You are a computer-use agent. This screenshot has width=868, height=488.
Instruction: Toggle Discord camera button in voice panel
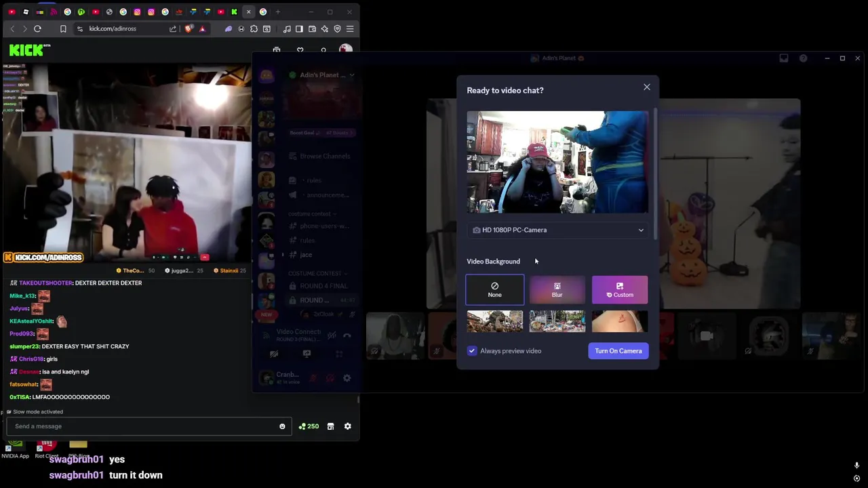(274, 354)
